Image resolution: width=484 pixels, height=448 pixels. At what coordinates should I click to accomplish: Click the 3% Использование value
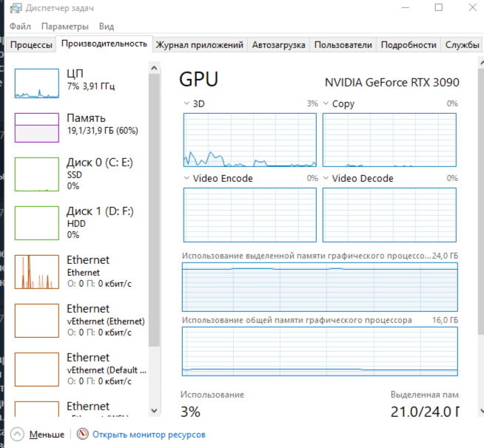pyautogui.click(x=190, y=412)
